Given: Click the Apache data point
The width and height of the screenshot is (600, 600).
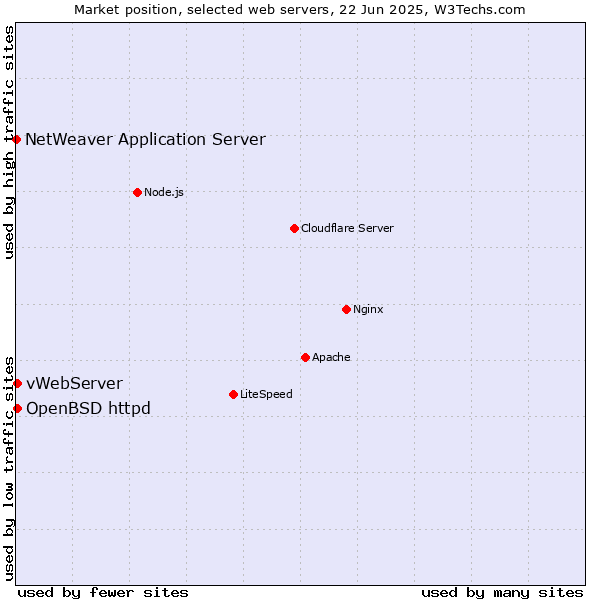Looking at the screenshot, I should click(x=305, y=357).
